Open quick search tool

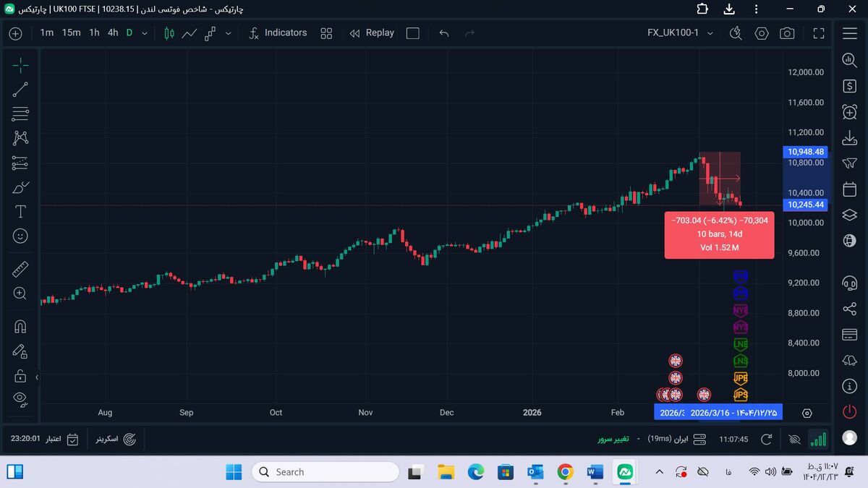tap(736, 33)
